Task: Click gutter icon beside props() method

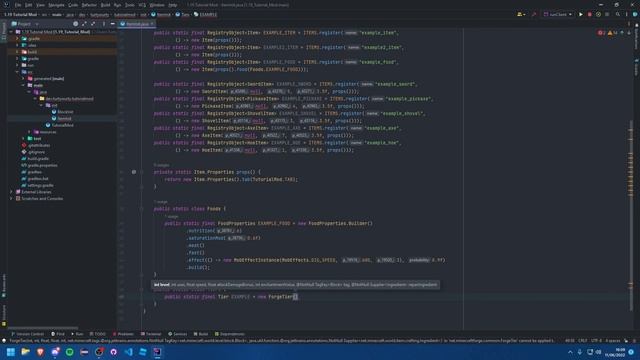Action: click(134, 172)
